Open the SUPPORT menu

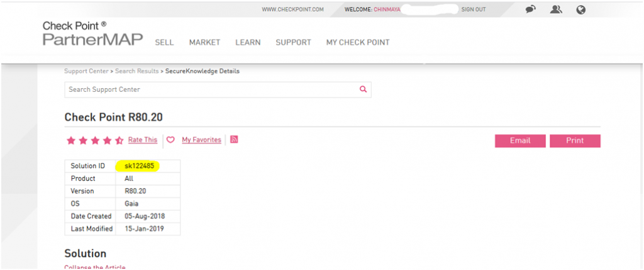tap(293, 42)
